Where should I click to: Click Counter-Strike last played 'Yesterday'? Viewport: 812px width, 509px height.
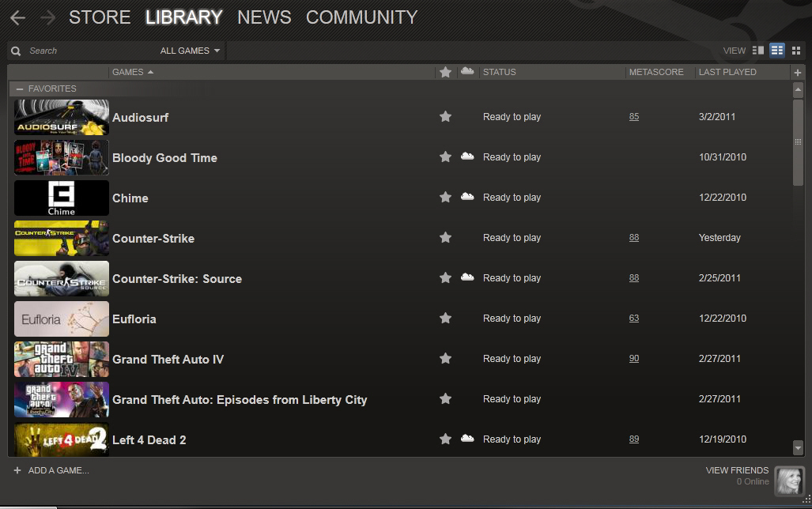[x=719, y=238]
